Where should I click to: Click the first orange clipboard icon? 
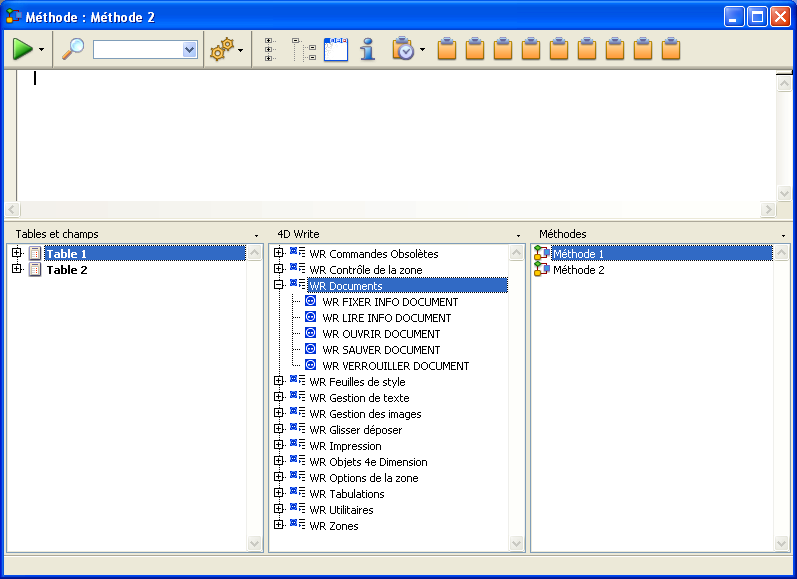[x=448, y=49]
